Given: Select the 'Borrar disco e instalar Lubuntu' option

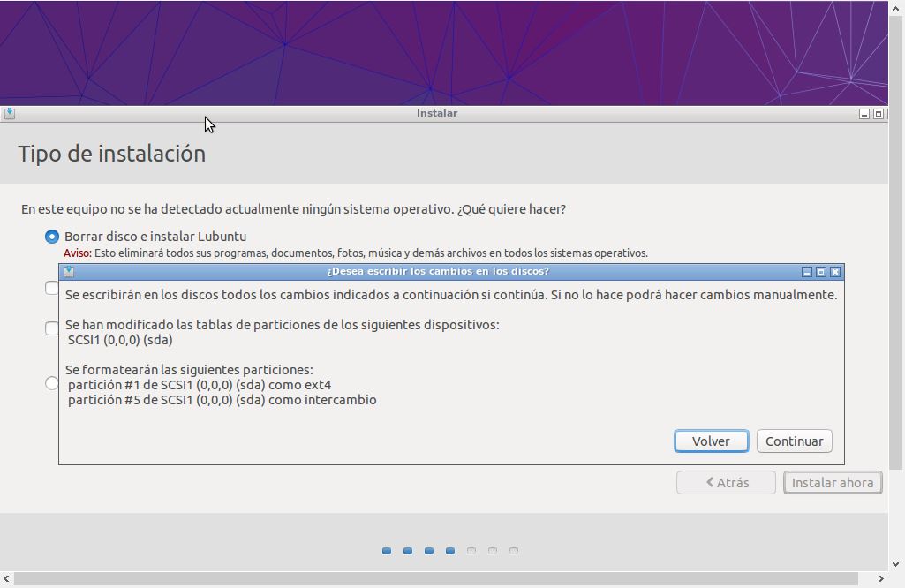Looking at the screenshot, I should (52, 237).
